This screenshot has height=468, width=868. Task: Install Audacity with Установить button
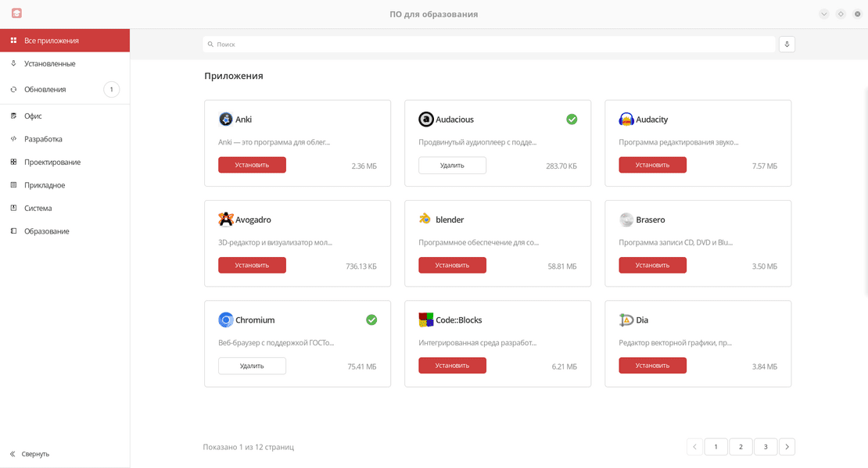click(x=653, y=165)
